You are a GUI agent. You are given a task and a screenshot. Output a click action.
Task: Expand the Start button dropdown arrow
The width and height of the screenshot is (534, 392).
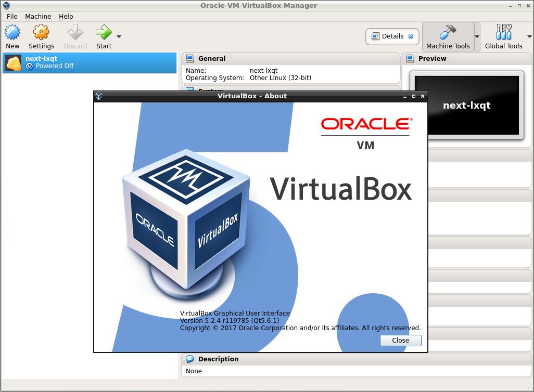coord(119,36)
